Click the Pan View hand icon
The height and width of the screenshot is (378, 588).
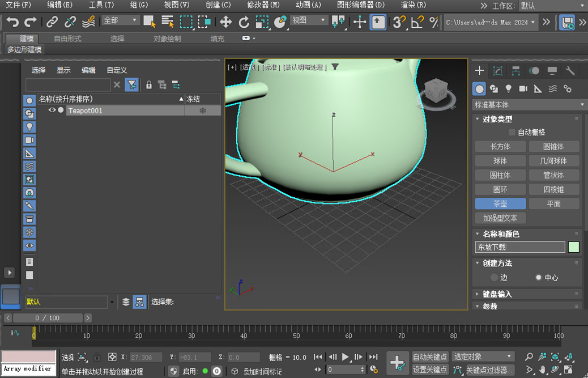click(x=542, y=369)
